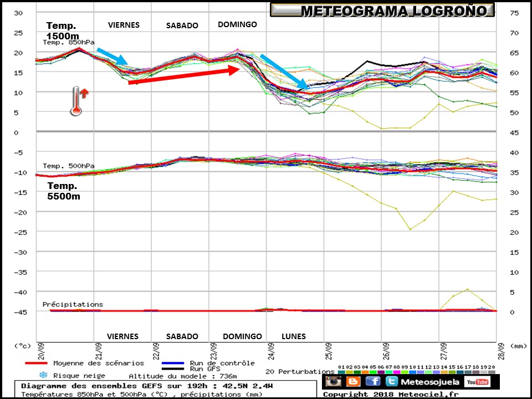
Task: Select the red Moyenne des scénarios legend line
Action: click(x=37, y=363)
